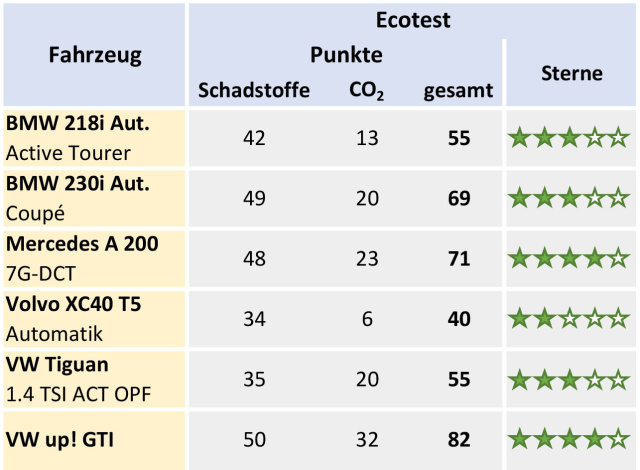
Task: Click the star rating for BMW 230i Coupé
Action: 569,198
